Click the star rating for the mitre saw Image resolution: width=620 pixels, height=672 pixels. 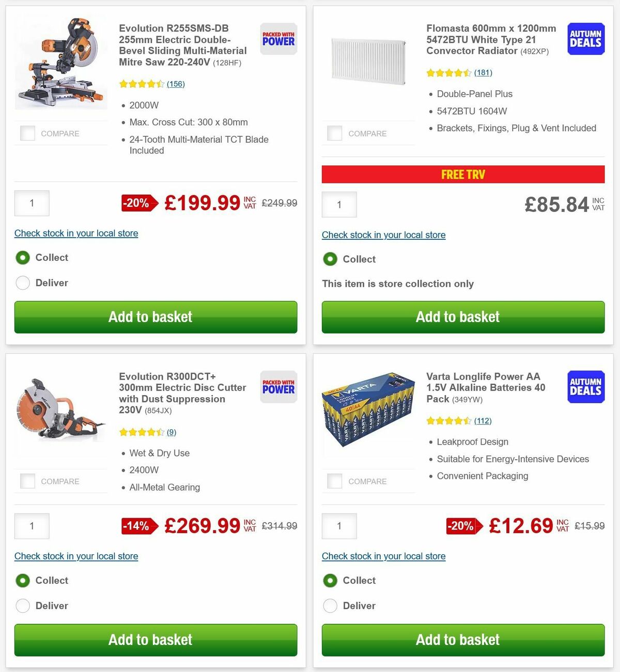142,84
